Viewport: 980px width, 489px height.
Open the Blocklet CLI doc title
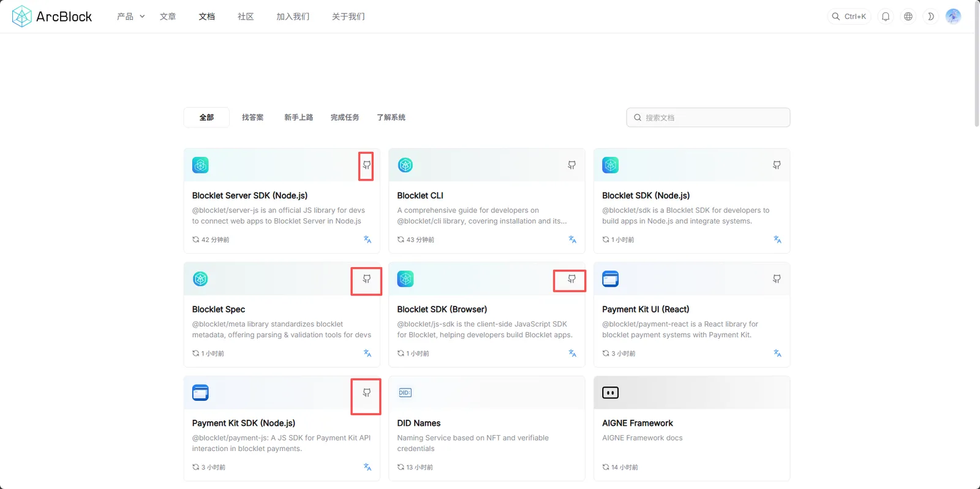coord(420,195)
